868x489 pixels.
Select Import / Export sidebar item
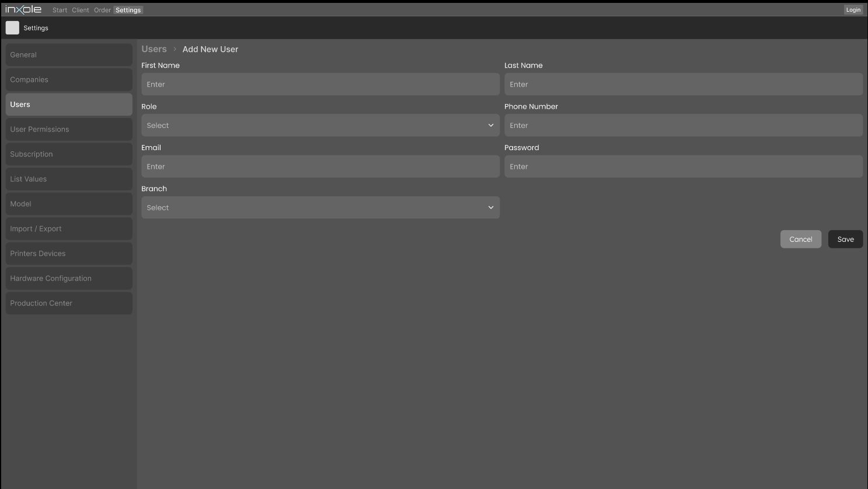(x=69, y=229)
